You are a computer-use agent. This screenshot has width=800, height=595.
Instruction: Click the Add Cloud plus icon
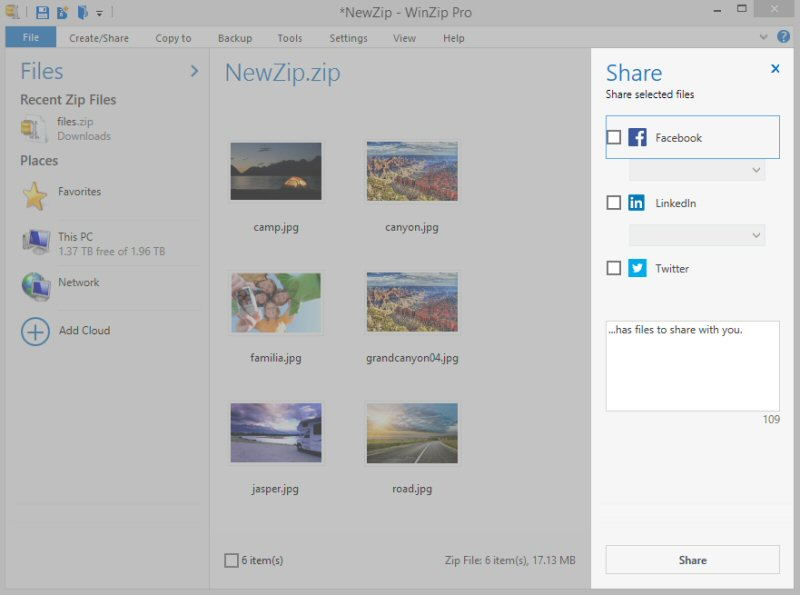pos(35,331)
